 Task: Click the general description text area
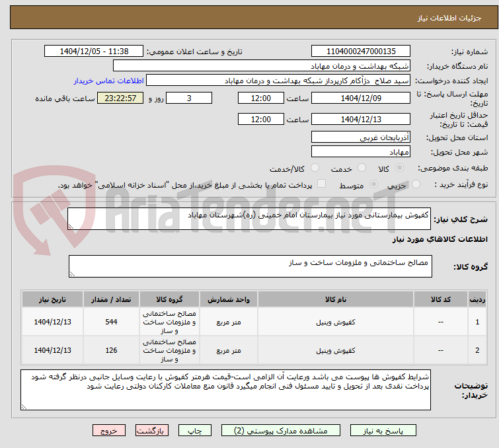coord(249,219)
